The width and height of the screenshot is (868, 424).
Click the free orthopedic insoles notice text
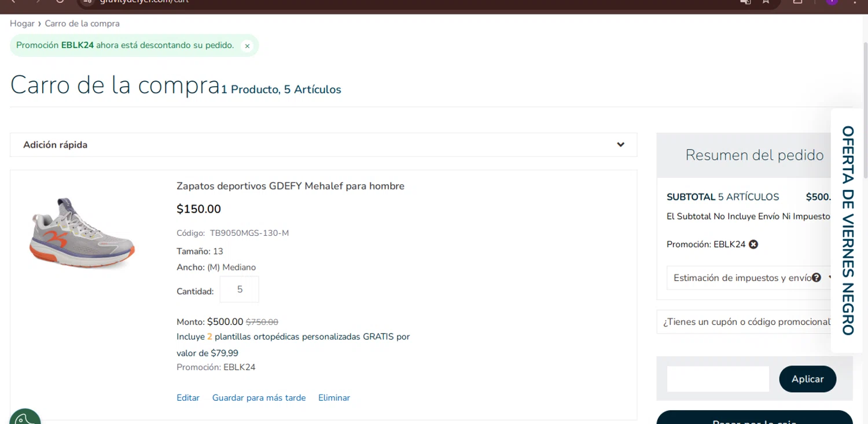tap(293, 345)
